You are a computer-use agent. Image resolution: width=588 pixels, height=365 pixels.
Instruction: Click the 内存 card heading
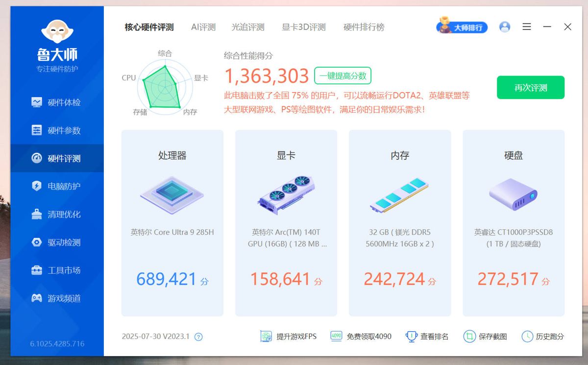click(x=400, y=156)
